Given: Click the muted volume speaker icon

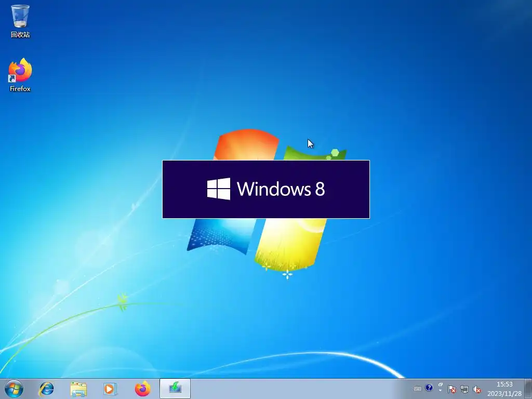Looking at the screenshot, I should click(477, 389).
